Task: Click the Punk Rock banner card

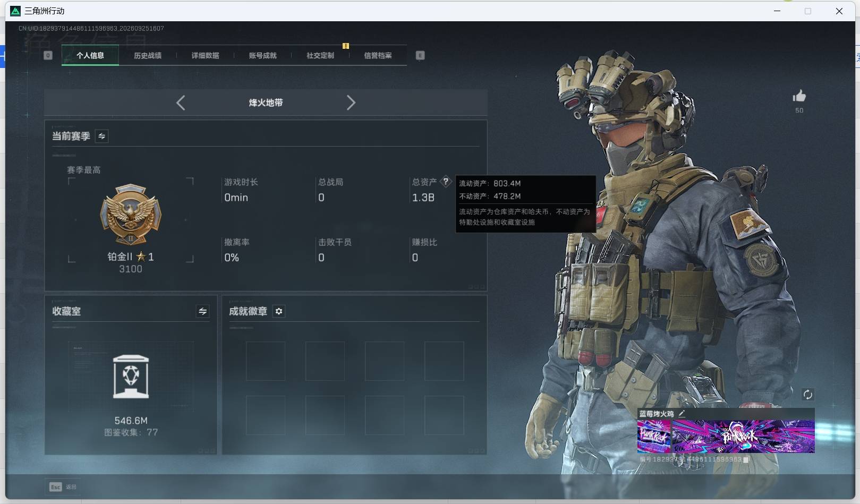Action: coord(743,437)
